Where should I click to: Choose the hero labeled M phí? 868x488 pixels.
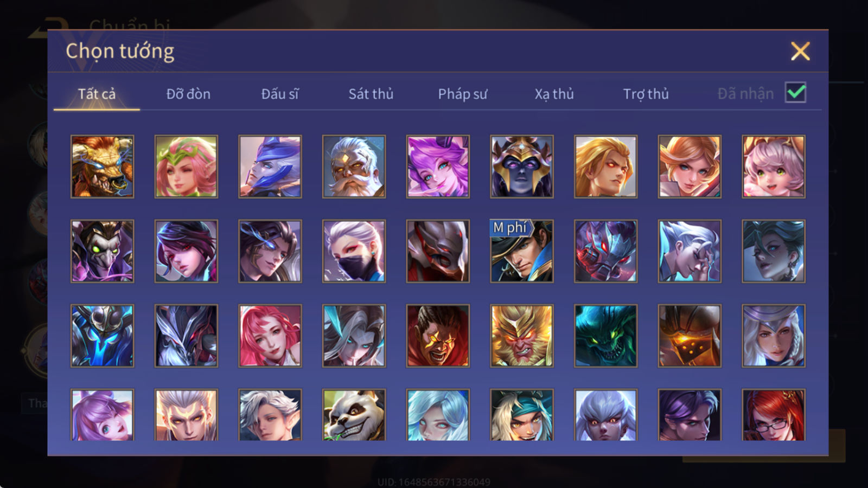pyautogui.click(x=522, y=251)
